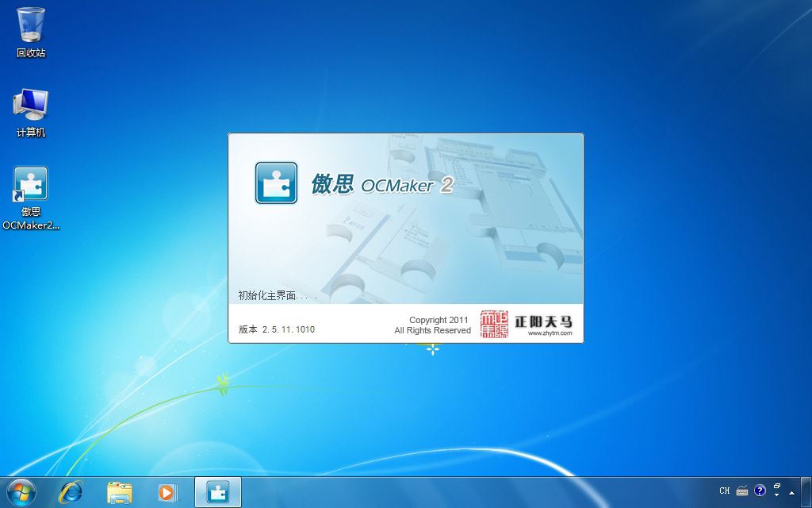Launch Internet Explorer from the taskbar
Screen dimensions: 812x508
[x=71, y=492]
